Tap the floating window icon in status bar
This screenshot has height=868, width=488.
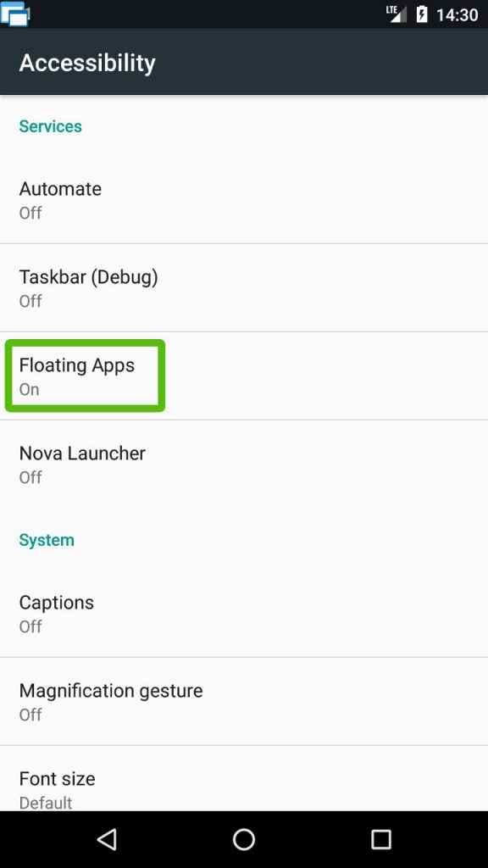[14, 14]
